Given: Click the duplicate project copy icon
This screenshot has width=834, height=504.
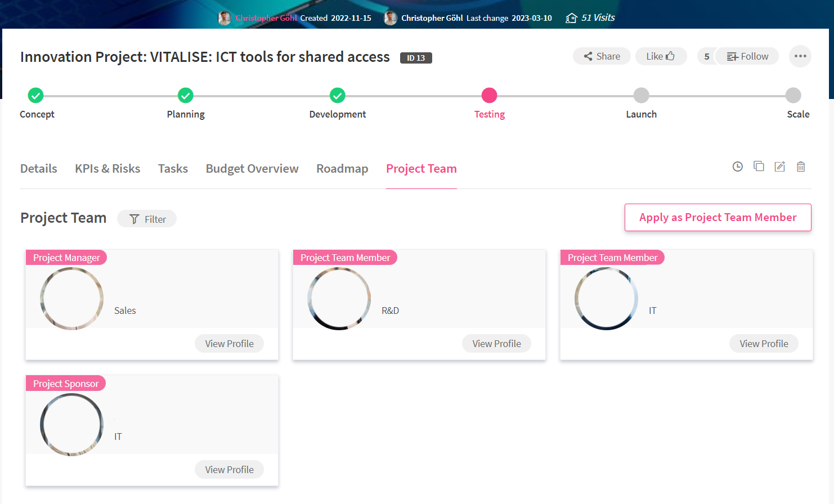Looking at the screenshot, I should coord(759,166).
